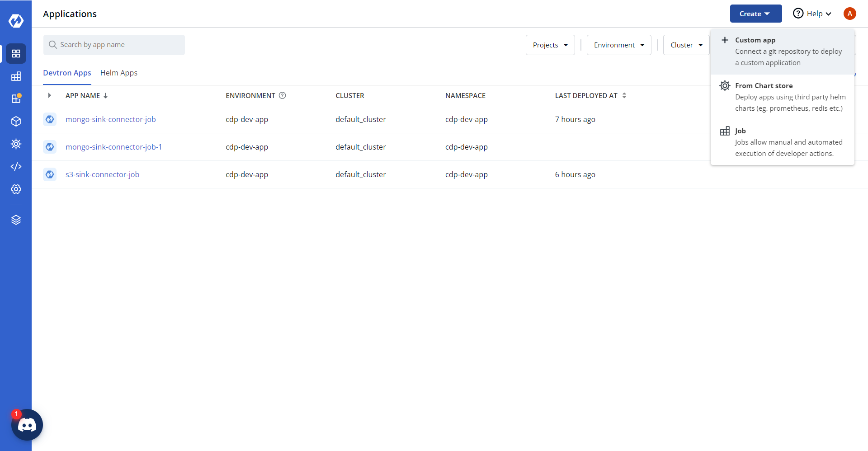Open the mongo-sink-connector-job-1 app link
868x451 pixels.
point(114,147)
